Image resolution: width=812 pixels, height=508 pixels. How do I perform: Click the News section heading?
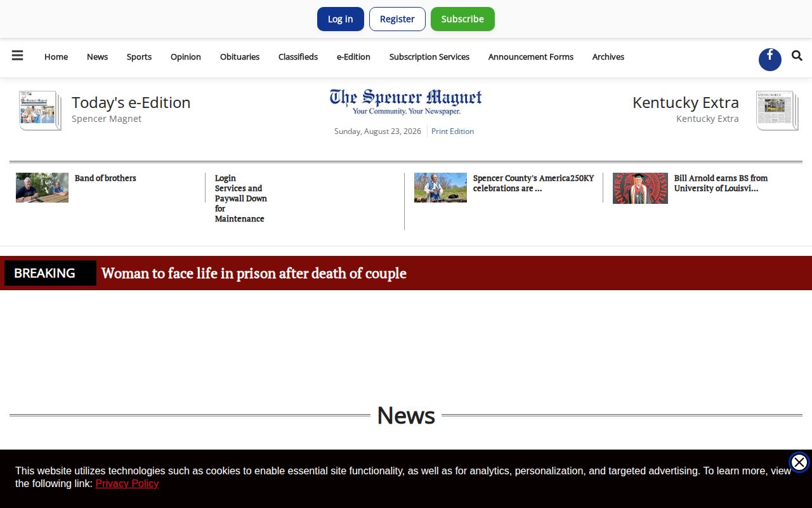[x=406, y=415]
